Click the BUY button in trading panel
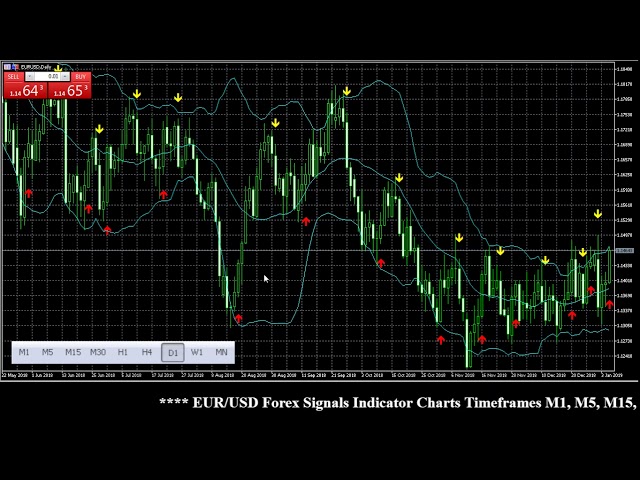Image resolution: width=640 pixels, height=480 pixels. click(81, 76)
